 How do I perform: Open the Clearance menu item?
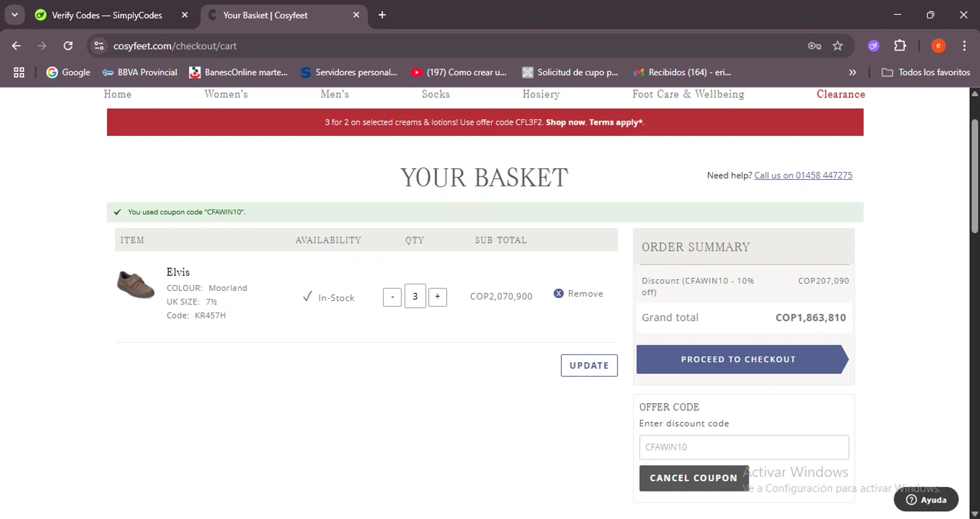pyautogui.click(x=841, y=94)
